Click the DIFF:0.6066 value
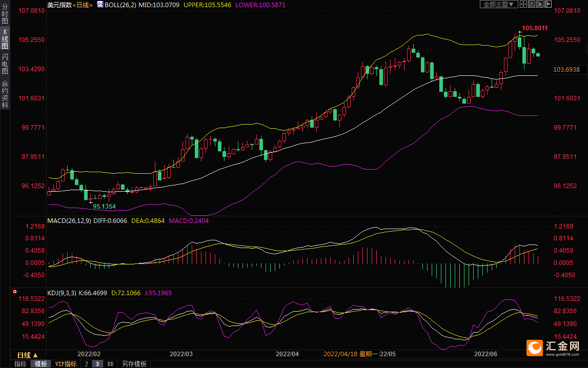 coord(110,221)
